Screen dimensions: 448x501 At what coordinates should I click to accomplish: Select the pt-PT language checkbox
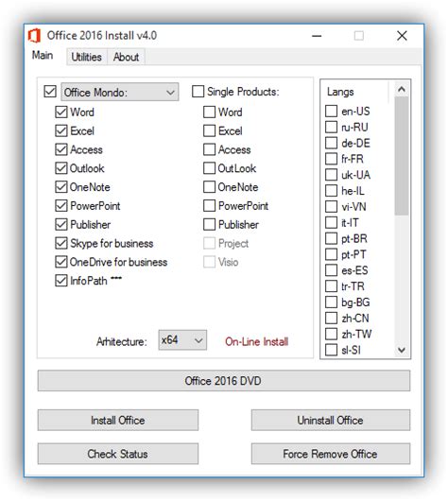click(332, 254)
